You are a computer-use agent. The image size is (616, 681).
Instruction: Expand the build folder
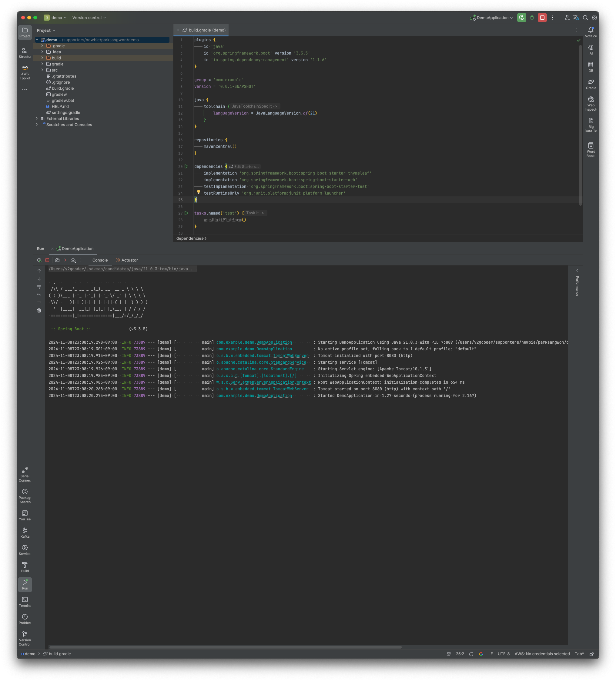[42, 58]
